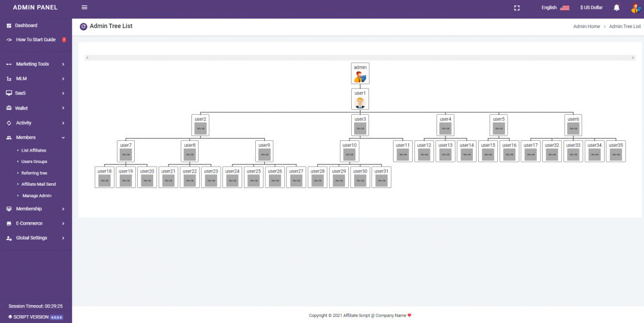Click the red alert badge on Start Guide

(x=64, y=40)
